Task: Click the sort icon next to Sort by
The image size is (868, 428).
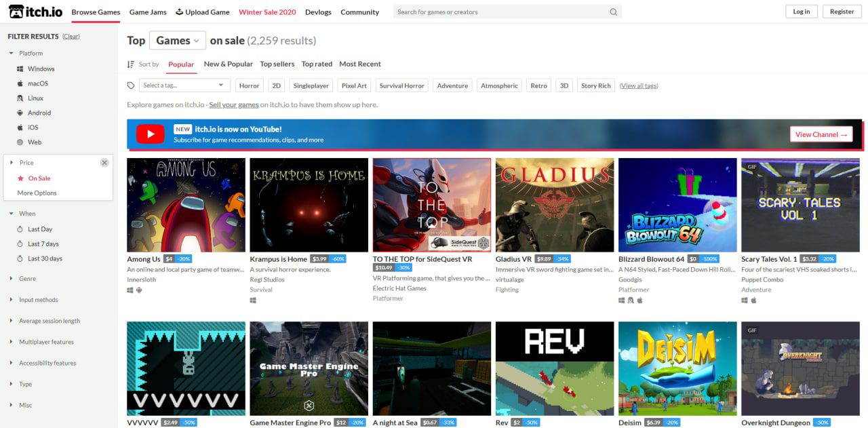Action: (131, 64)
